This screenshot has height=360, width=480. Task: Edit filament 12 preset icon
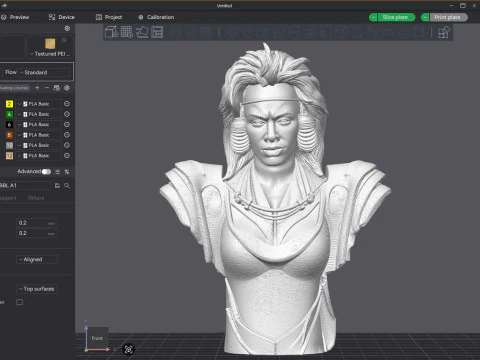[67, 155]
